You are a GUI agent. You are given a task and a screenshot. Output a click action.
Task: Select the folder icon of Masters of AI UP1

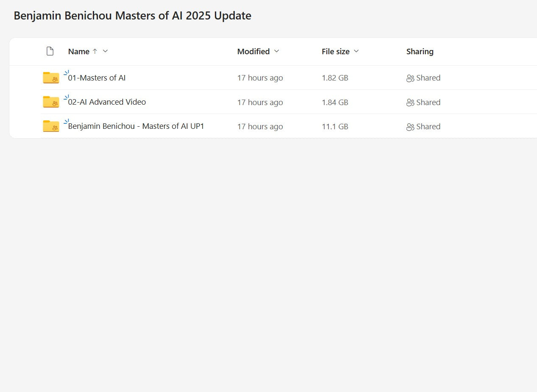(51, 126)
